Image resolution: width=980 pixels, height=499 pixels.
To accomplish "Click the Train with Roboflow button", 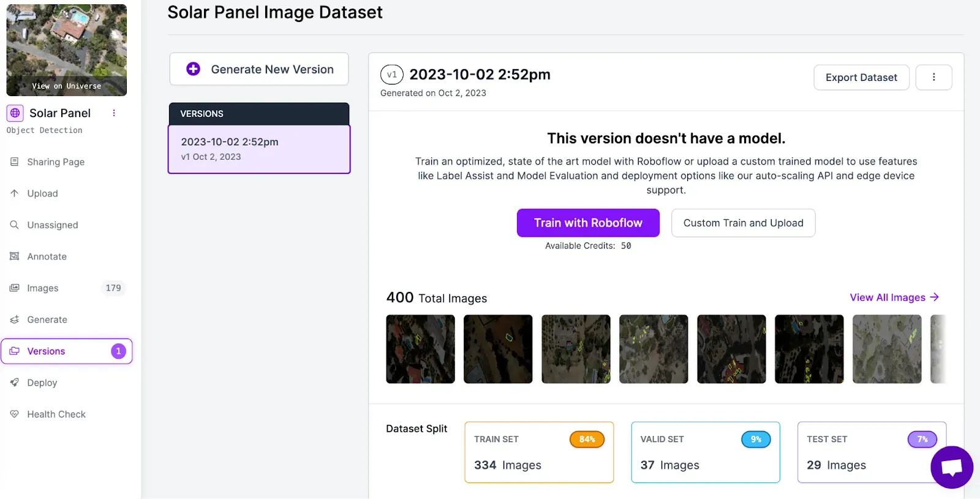I will 588,223.
